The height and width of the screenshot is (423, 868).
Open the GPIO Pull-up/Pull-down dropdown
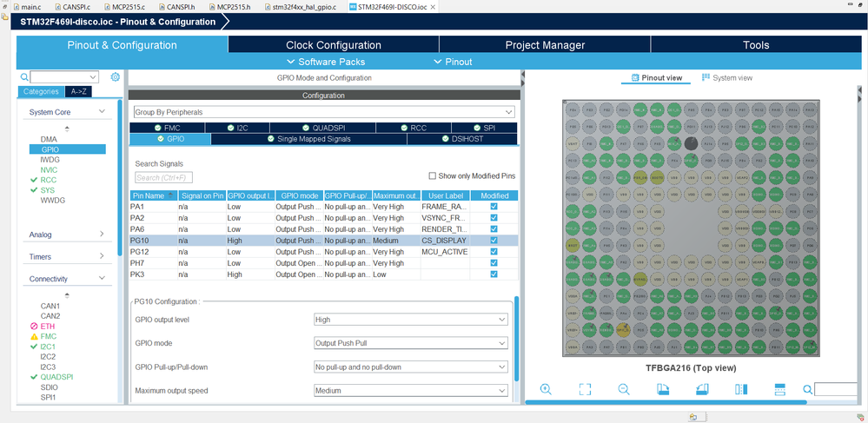pyautogui.click(x=411, y=367)
